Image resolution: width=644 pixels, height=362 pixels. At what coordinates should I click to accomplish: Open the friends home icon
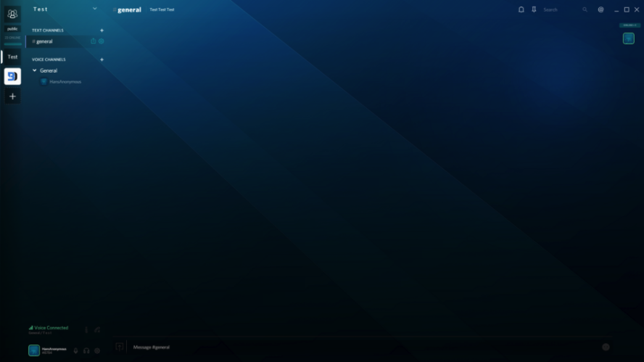(12, 13)
